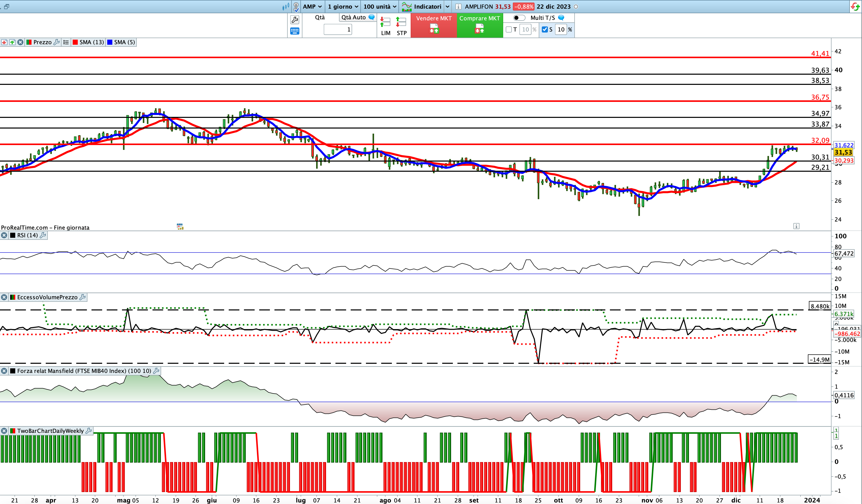Expand the arrow next to Indicatori
The height and width of the screenshot is (504, 862).
(x=448, y=7)
